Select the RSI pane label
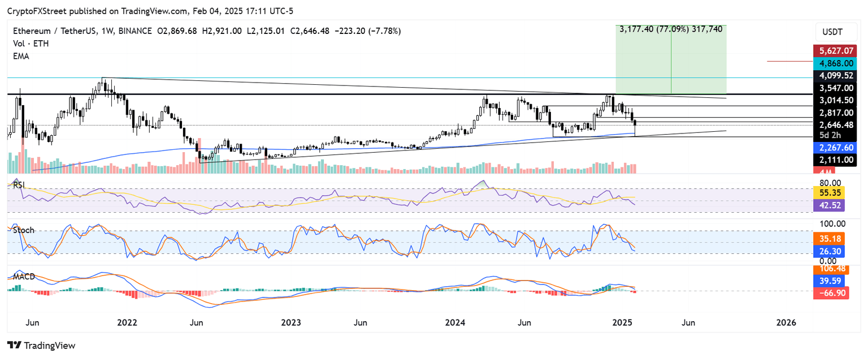This screenshot has height=358, width=868. tap(19, 184)
